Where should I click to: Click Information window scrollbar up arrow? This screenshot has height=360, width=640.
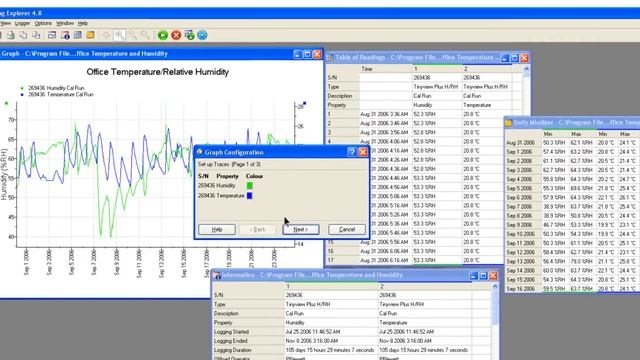tap(495, 287)
